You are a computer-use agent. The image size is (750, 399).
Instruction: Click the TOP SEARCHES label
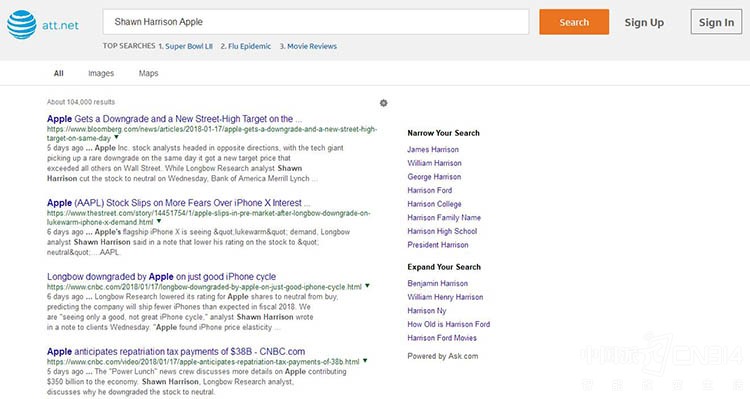pyautogui.click(x=129, y=46)
